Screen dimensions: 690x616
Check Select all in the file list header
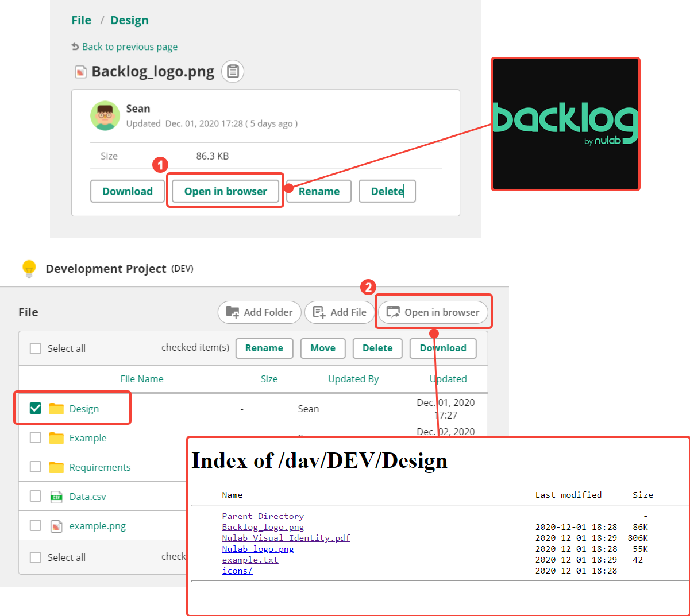pos(36,348)
